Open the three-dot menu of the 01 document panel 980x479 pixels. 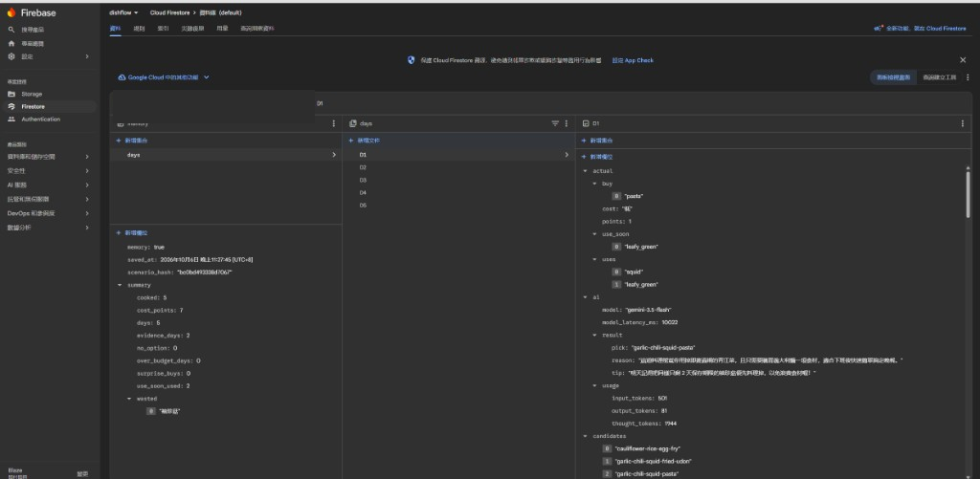[963, 123]
